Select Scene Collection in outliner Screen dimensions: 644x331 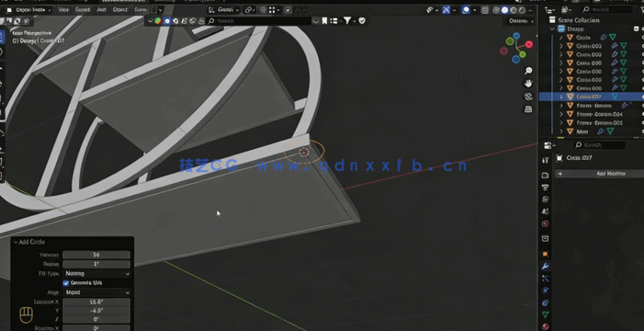click(x=578, y=20)
